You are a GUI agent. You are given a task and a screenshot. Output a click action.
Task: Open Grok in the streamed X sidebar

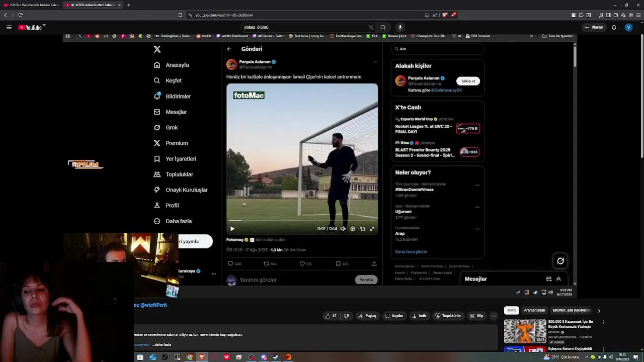[x=166, y=127]
